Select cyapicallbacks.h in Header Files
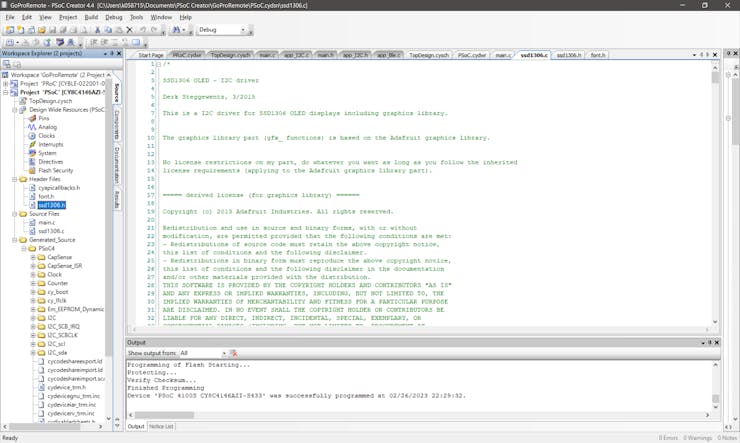740x443 pixels. tap(59, 188)
